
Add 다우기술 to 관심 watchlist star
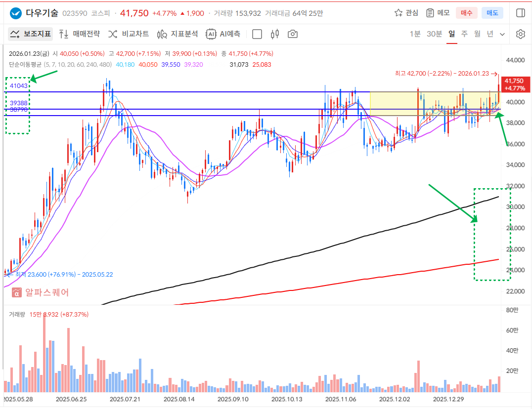click(406, 13)
